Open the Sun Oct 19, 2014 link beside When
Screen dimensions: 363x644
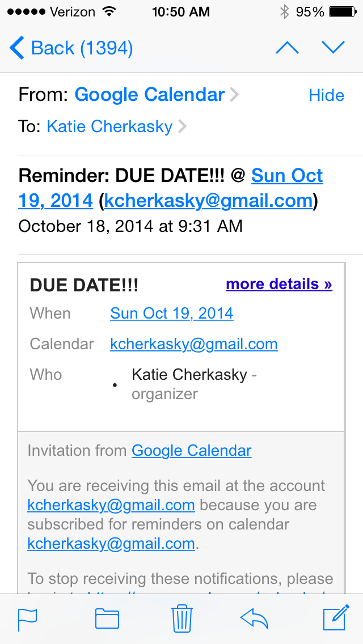pos(172,313)
